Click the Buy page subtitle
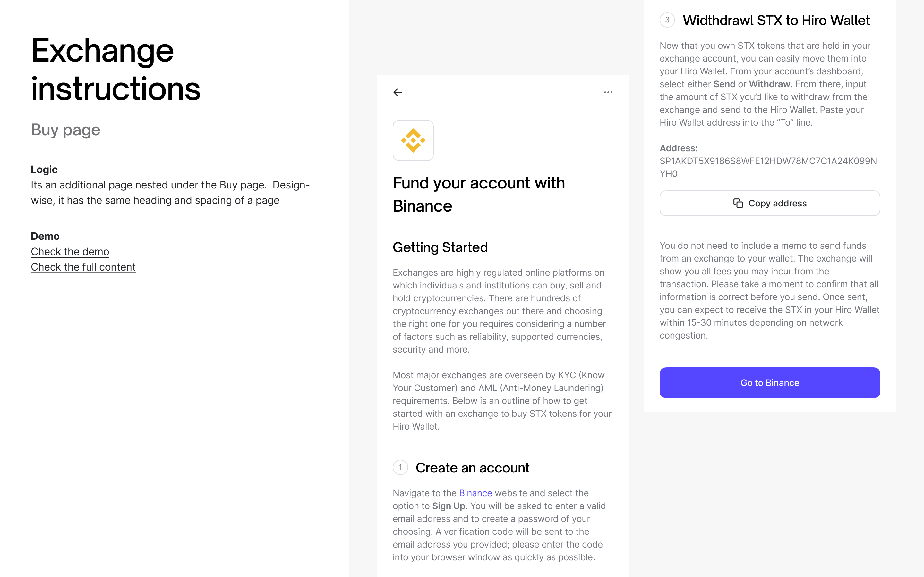The image size is (924, 577). [x=66, y=130]
